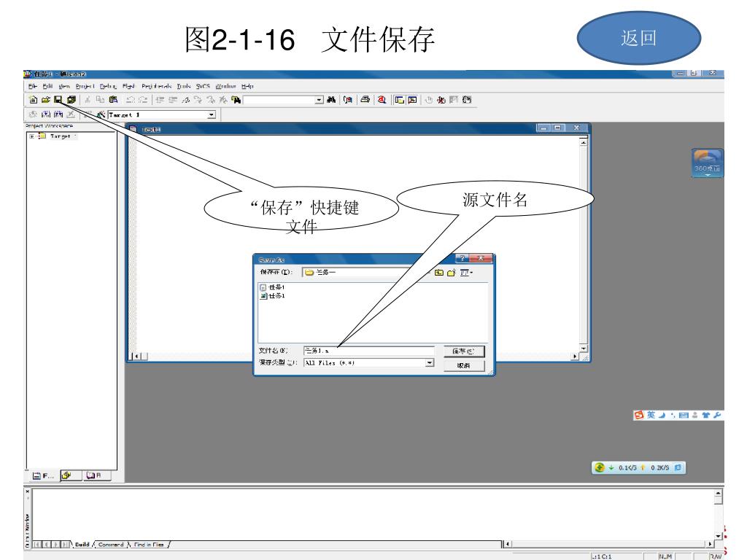The width and height of the screenshot is (747, 560).
Task: Click the 文件名 input field
Action: (368, 351)
